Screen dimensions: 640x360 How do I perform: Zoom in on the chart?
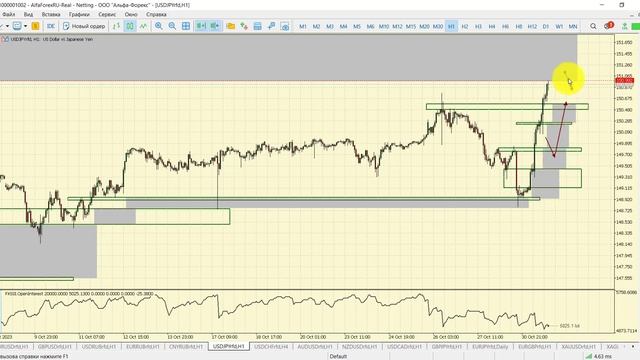tap(159, 26)
